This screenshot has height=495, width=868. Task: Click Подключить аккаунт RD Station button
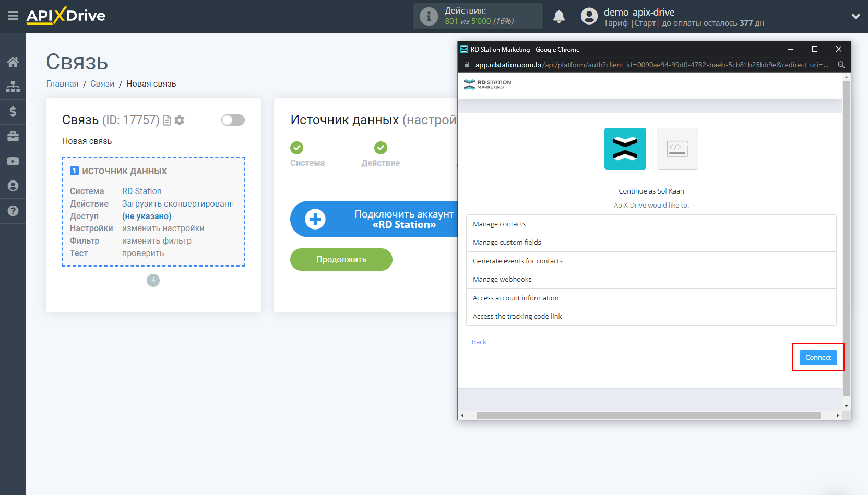374,219
